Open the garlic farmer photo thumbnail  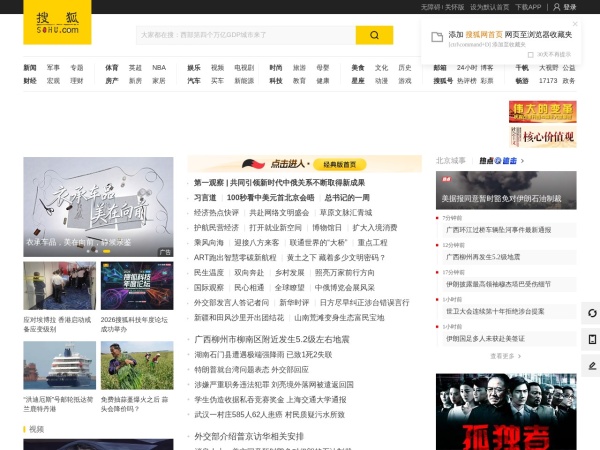(x=137, y=365)
